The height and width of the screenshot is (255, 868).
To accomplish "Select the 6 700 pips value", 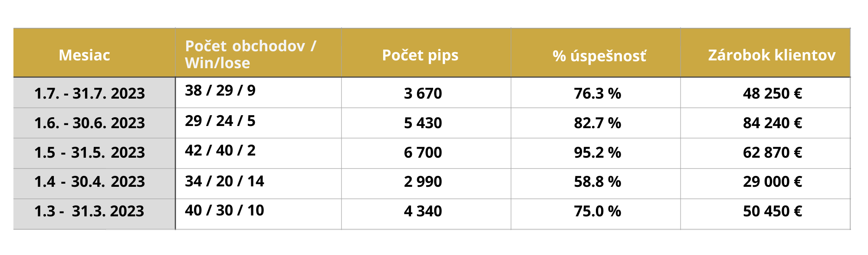I will (x=423, y=152).
